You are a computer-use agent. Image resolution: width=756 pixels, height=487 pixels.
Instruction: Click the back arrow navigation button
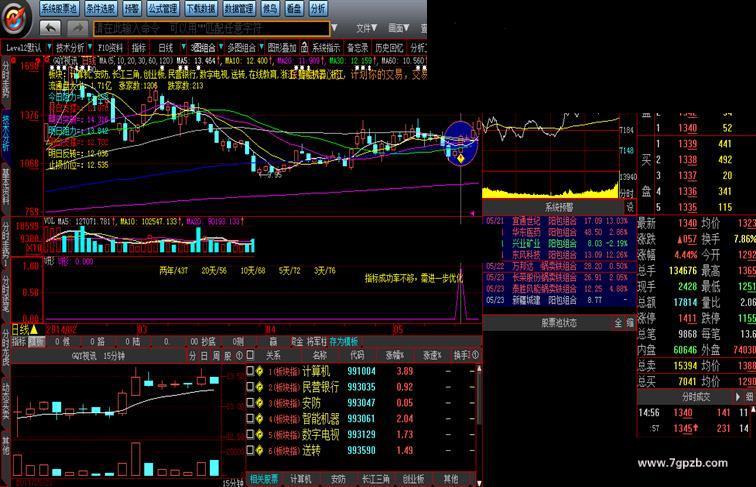50,27
